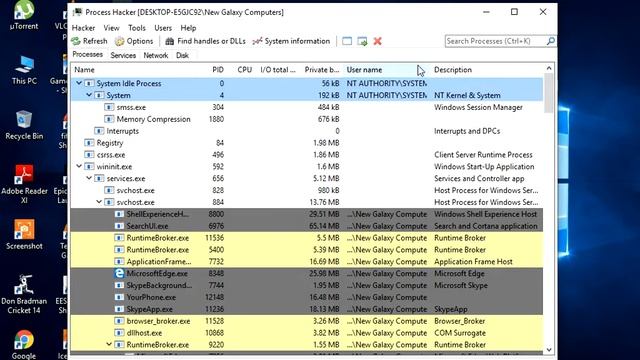Switch to the Network tab
This screenshot has width=640, height=360.
tap(156, 55)
